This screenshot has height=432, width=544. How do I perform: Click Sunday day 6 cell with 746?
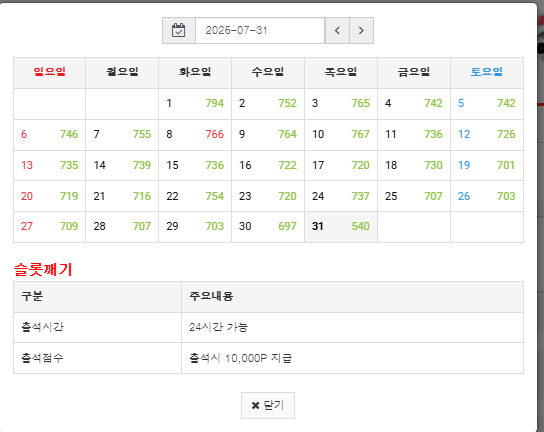pyautogui.click(x=50, y=135)
